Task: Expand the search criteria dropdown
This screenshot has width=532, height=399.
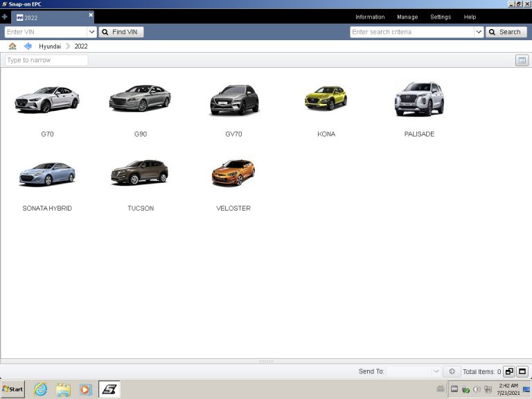Action: (478, 32)
